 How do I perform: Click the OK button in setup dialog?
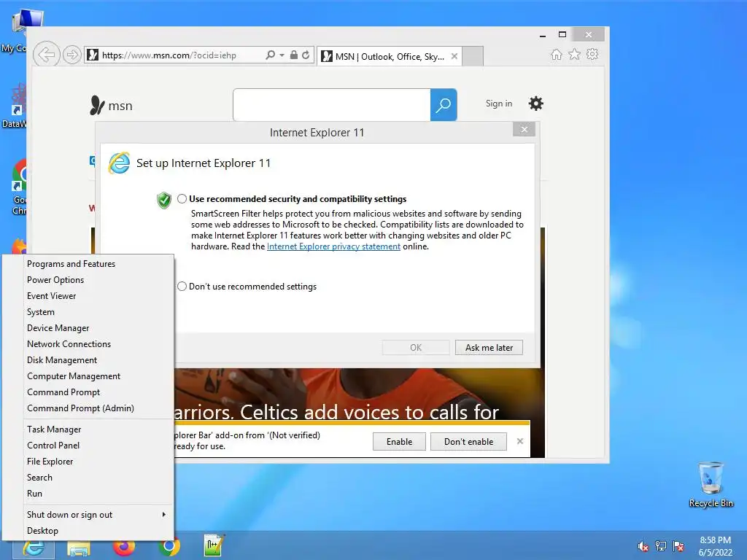pyautogui.click(x=415, y=348)
